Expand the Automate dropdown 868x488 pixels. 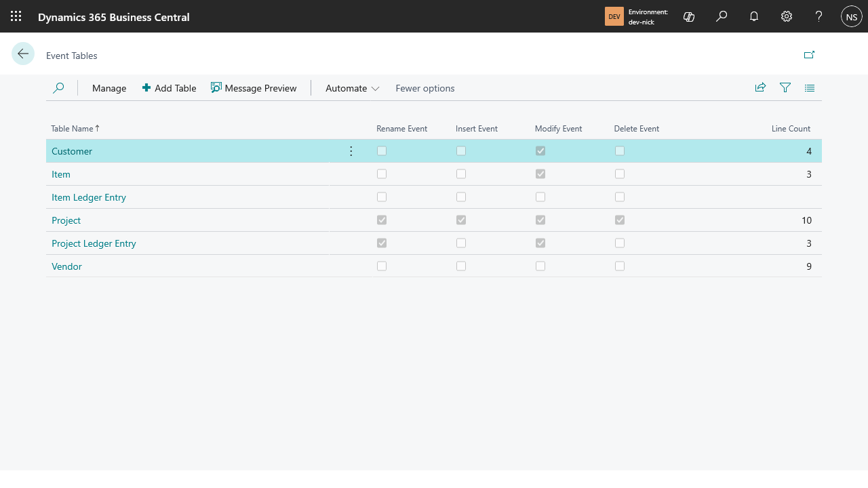click(x=353, y=88)
